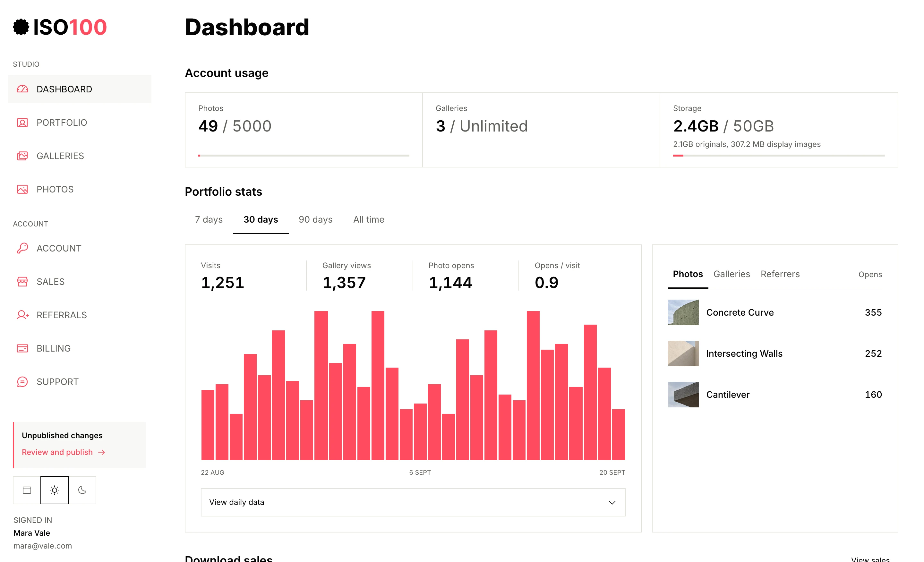Screen dimensions: 924x562
Task: Open the Cantilever thumbnail
Action: pos(683,395)
